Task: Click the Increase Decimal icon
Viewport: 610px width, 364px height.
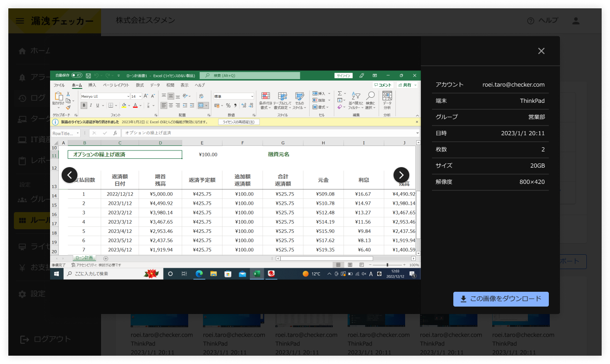Action: click(244, 105)
